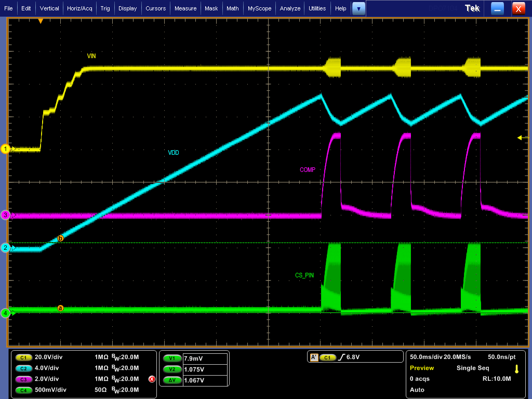
Task: Toggle channel 2 marker on graticule edge
Action: (5, 248)
